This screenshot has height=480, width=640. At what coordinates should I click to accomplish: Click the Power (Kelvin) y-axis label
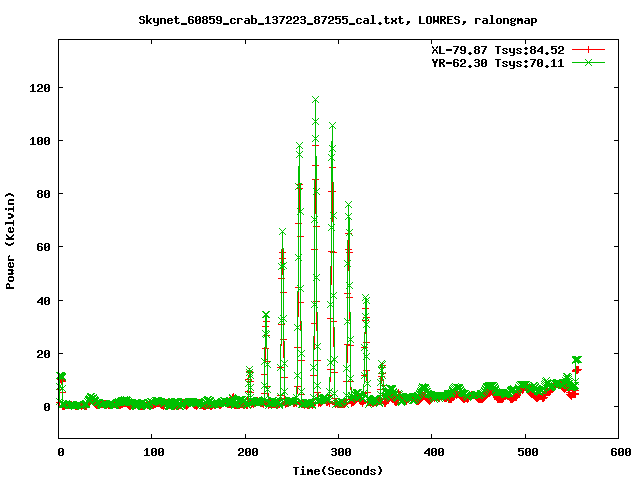[10, 241]
